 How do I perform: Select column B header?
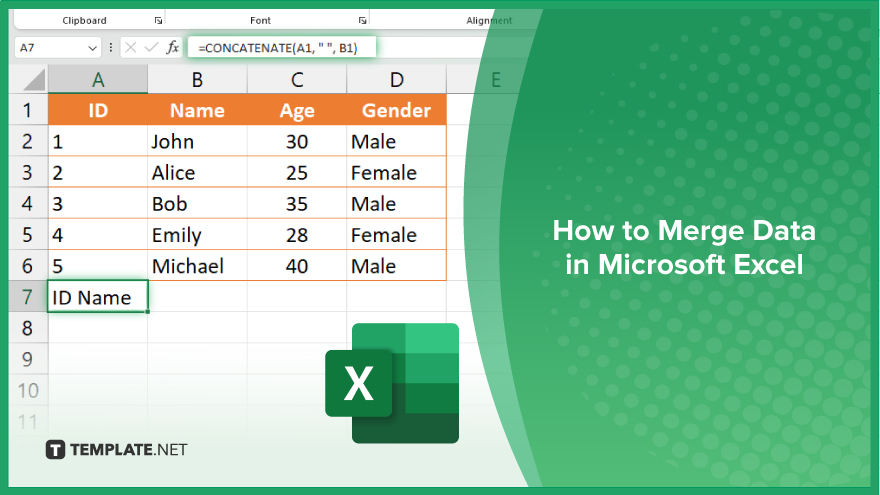(x=197, y=79)
